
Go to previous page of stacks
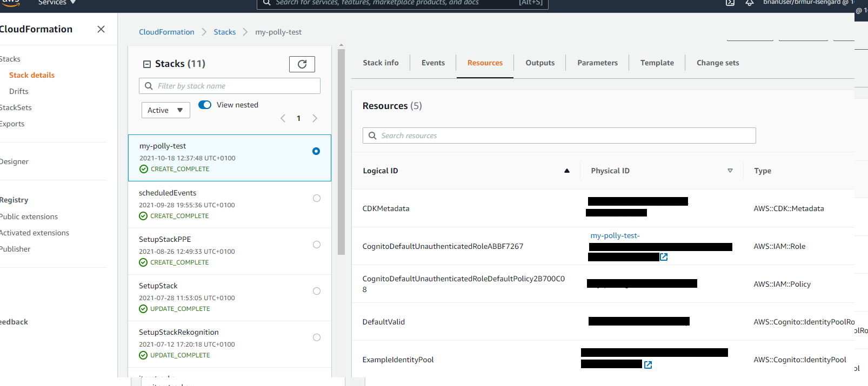tap(283, 118)
